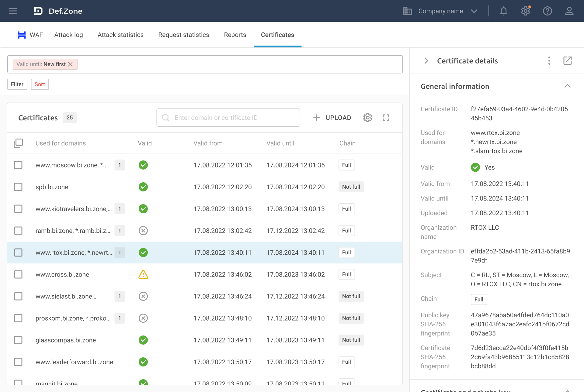Check the www.cross.bi.zone row checkbox

click(x=18, y=274)
